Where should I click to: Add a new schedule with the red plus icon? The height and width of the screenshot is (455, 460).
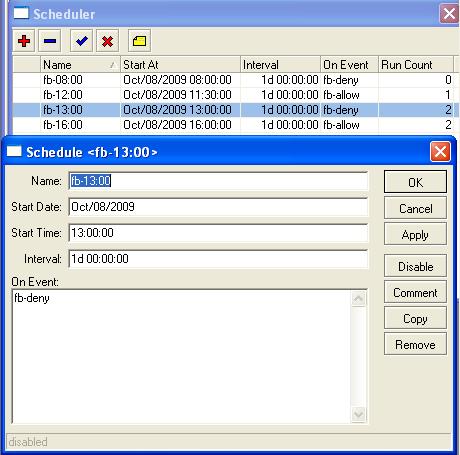24,41
